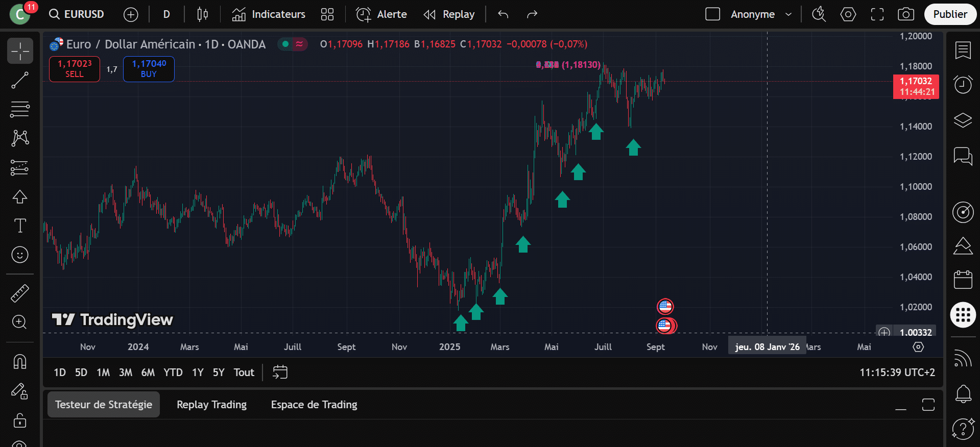980x447 pixels.
Task: Open the Fibonacci retracement tools
Action: pyautogui.click(x=20, y=109)
